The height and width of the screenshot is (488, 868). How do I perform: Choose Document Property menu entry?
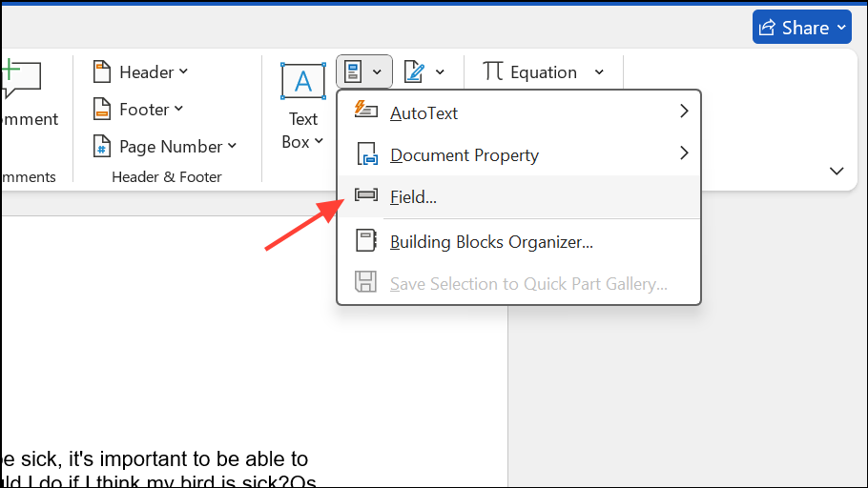point(465,154)
